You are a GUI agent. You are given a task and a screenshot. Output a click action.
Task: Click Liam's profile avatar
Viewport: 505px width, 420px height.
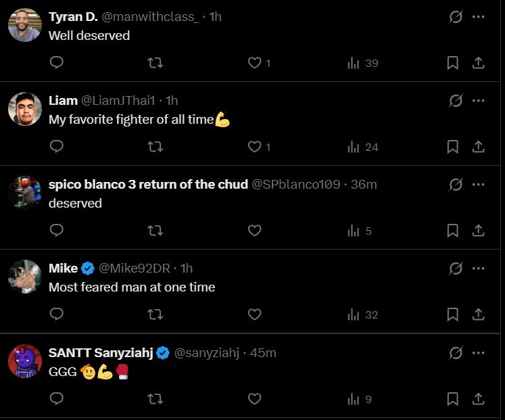click(25, 109)
